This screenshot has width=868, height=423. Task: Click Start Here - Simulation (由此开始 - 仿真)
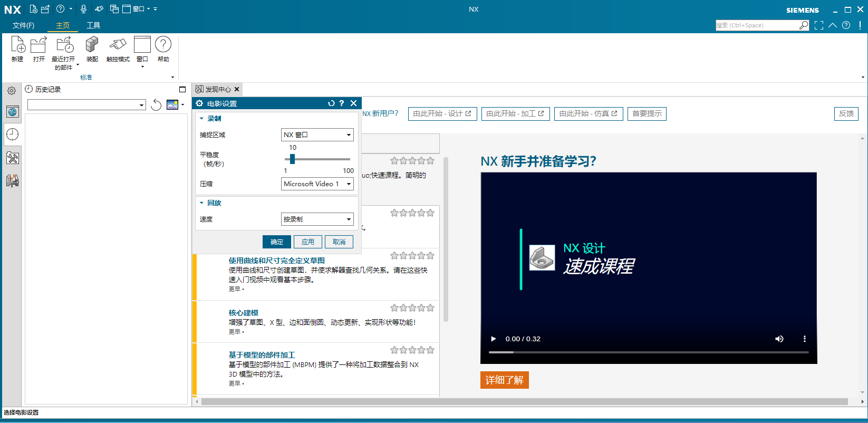coord(589,114)
